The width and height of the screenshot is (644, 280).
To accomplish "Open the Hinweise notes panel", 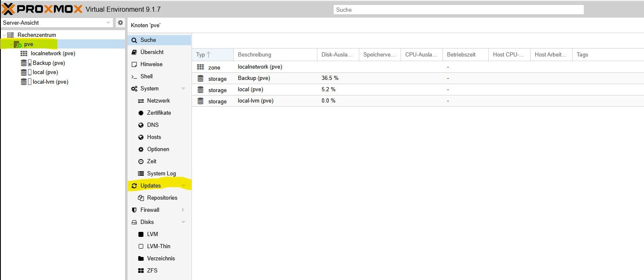I will pyautogui.click(x=159, y=64).
